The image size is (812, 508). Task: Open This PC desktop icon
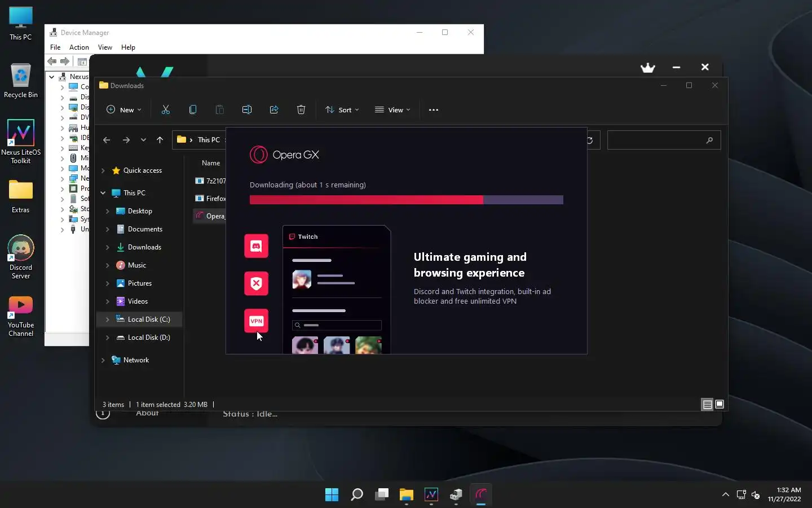21,24
